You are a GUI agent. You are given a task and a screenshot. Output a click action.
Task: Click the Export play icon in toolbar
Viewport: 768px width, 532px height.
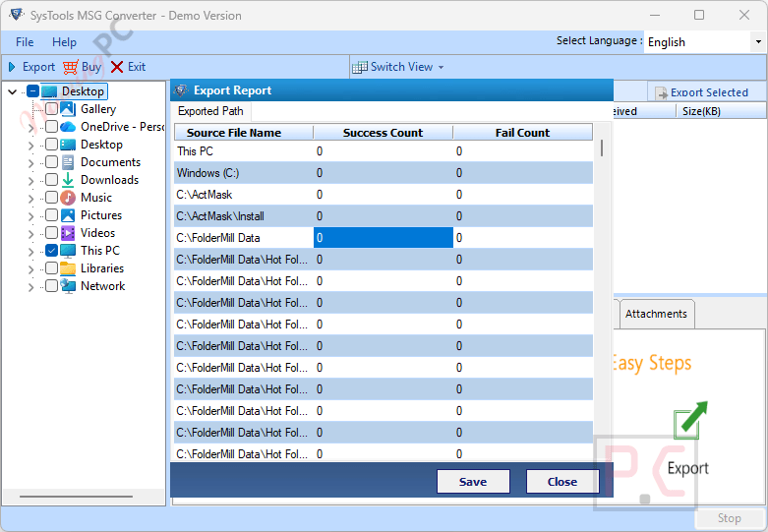point(12,67)
